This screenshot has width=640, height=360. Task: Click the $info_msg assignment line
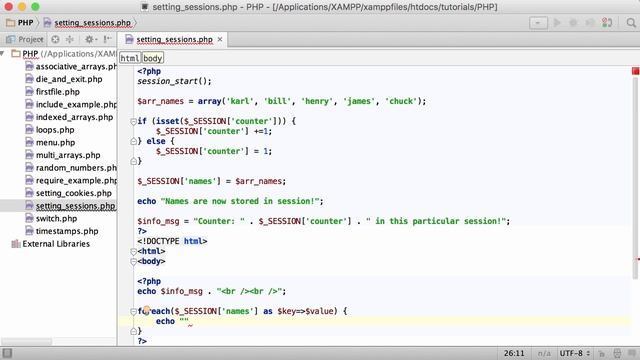(x=324, y=221)
